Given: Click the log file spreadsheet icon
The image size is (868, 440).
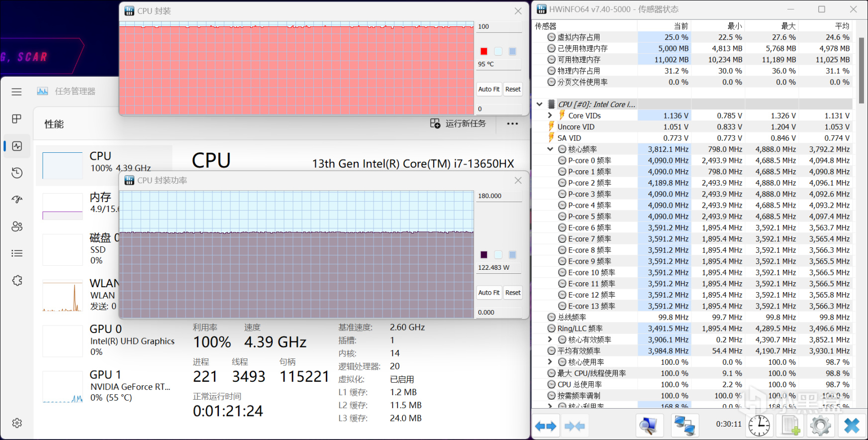Looking at the screenshot, I should pyautogui.click(x=790, y=426).
